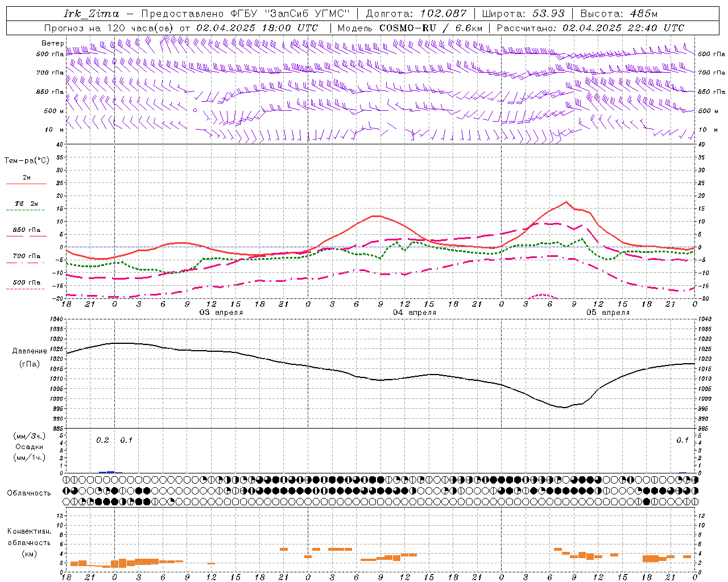Click the '(мм/1ч.)' precipitation unit label
This screenshot has height=582, width=728.
[x=30, y=458]
